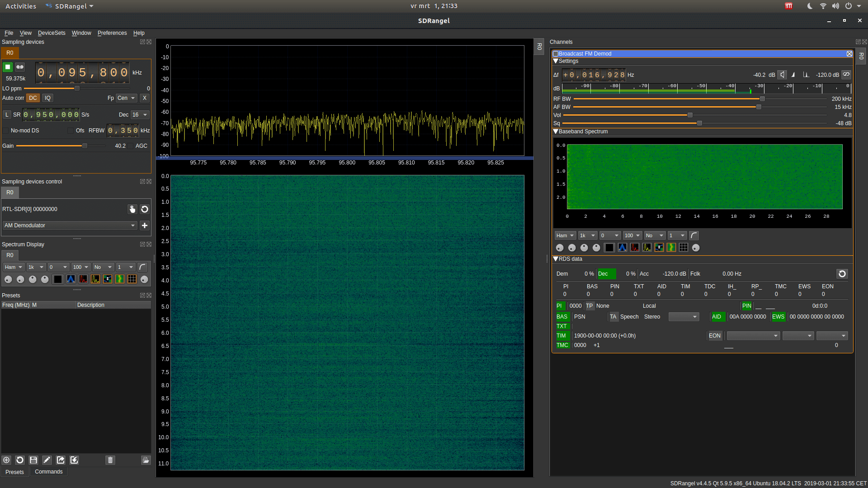Open the Ubuntu Activities overview
This screenshot has height=488, width=868.
(x=21, y=6)
